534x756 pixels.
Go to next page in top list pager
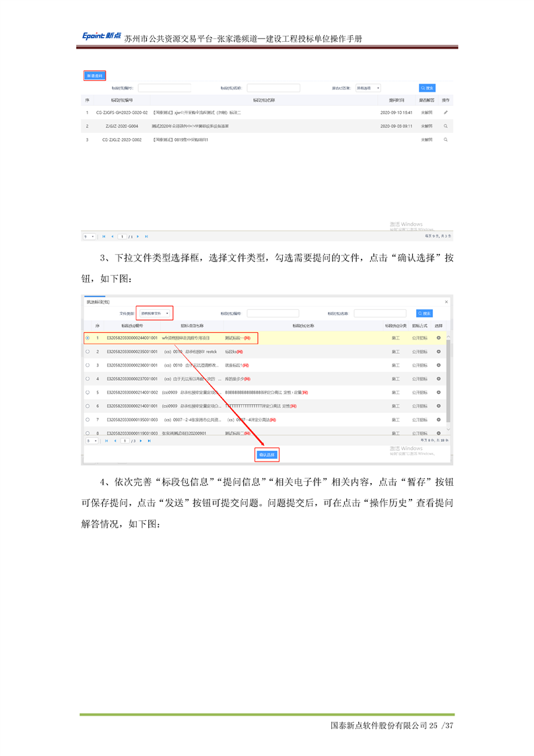[138, 237]
